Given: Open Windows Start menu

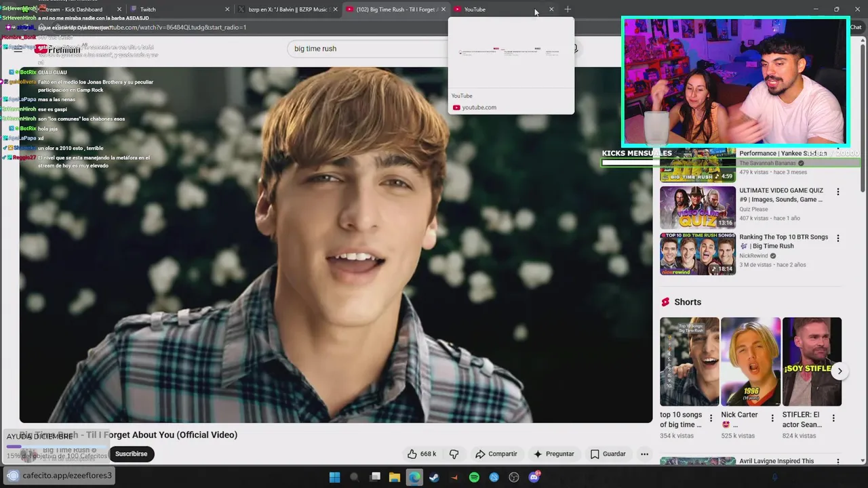Looking at the screenshot, I should click(334, 477).
